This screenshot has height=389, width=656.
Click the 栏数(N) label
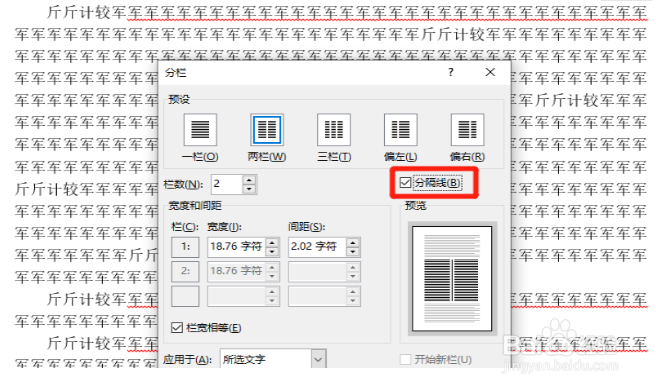tap(183, 184)
